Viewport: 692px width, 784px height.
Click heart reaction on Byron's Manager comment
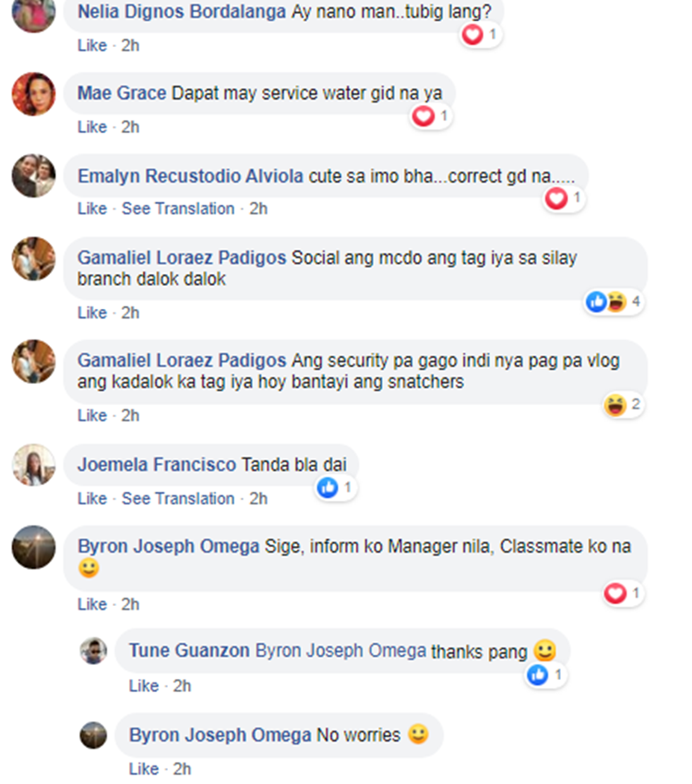point(615,593)
